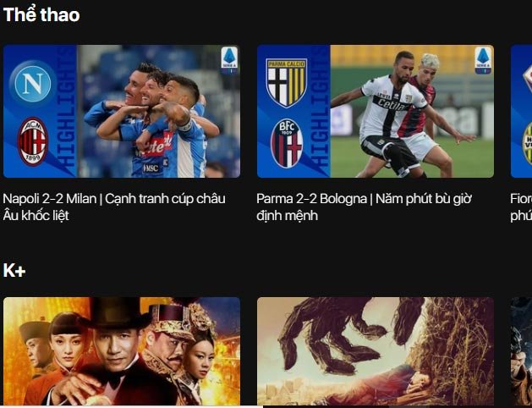Viewport: 532px width, 408px height.
Task: Click the Hellas Verona crest at right edge
Action: pyautogui.click(x=527, y=144)
